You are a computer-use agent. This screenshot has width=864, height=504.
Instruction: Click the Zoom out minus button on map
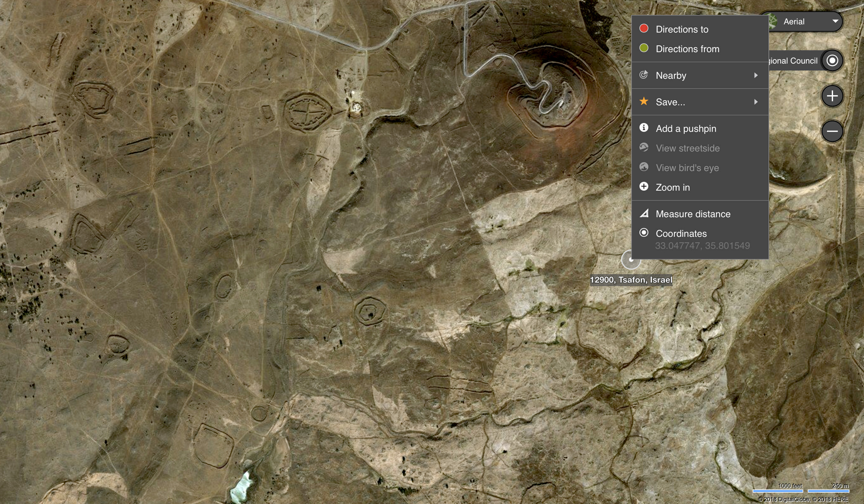click(832, 131)
